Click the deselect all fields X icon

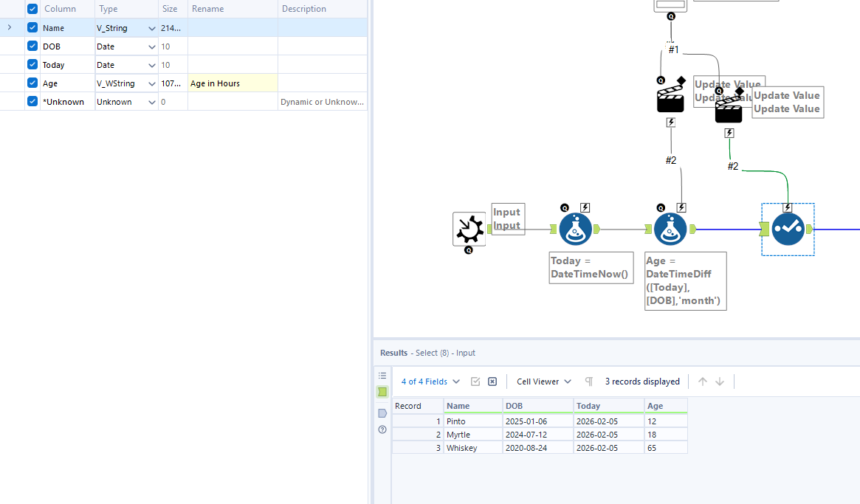[x=492, y=382]
